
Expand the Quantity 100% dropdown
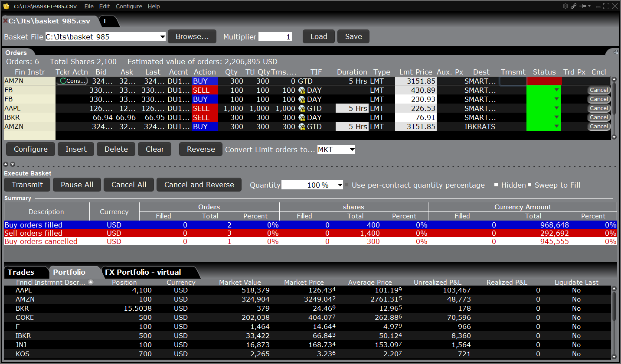[340, 185]
